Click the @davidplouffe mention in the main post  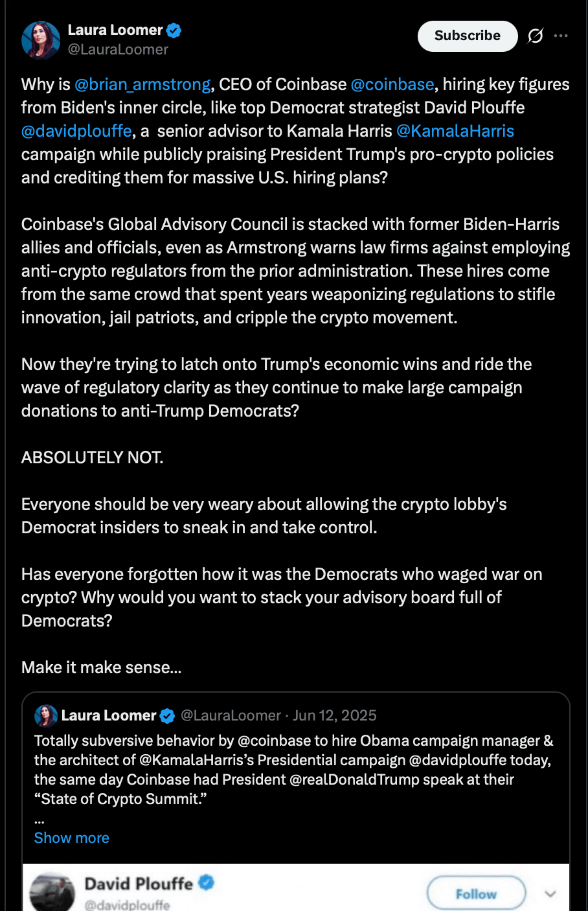tap(76, 132)
